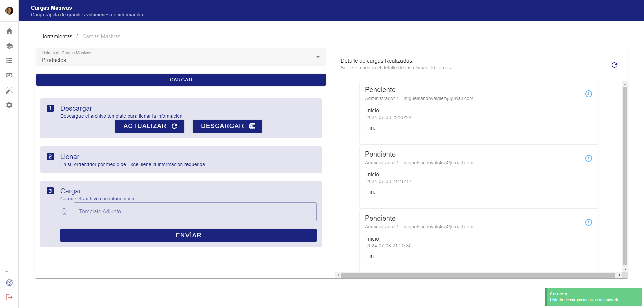Click clock icon on 21:20:30 Pendiente card

[x=589, y=222]
